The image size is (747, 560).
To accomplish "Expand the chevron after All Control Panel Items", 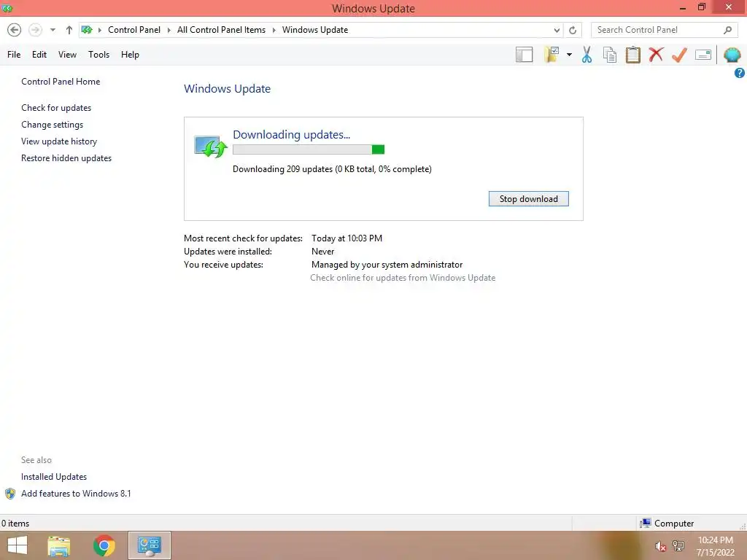I will (274, 30).
